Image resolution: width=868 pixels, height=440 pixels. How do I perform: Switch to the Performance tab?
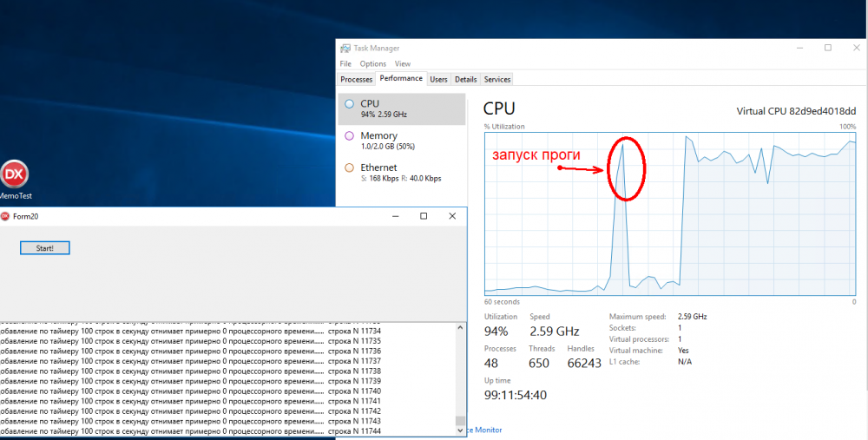[x=401, y=79]
